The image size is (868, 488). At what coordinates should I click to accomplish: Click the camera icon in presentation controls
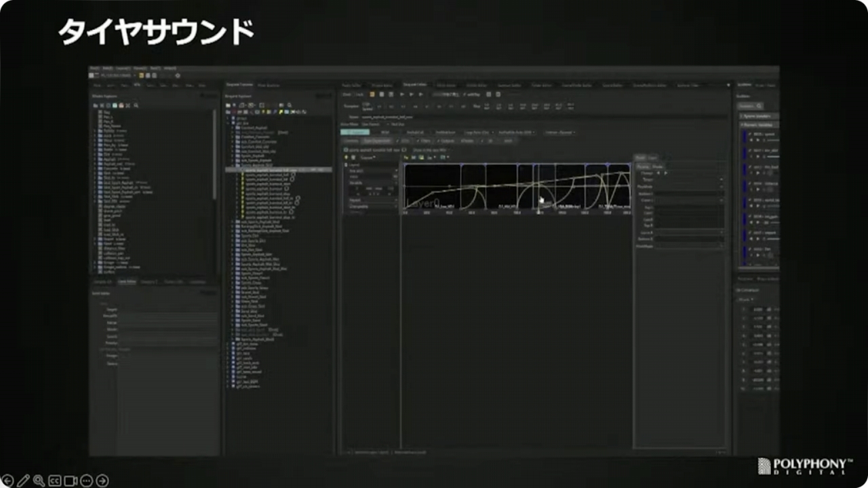[x=71, y=481]
